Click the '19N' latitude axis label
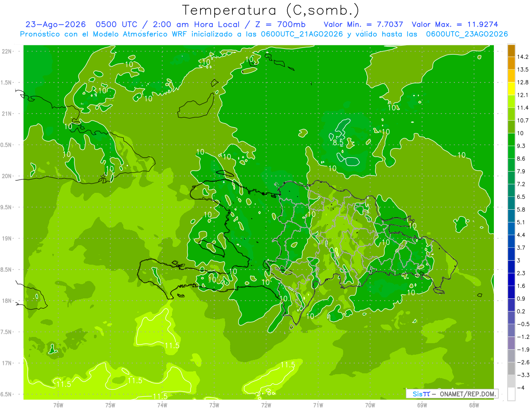This screenshot has height=411, width=532. coord(7,239)
